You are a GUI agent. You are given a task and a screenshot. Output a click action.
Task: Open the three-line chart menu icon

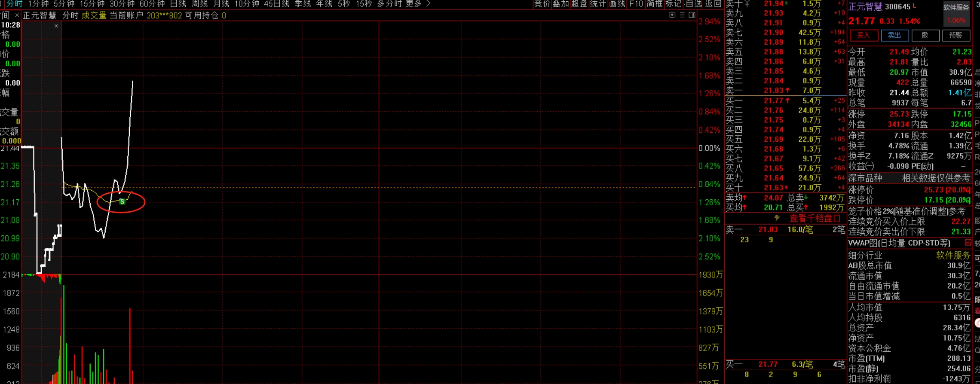682,15
